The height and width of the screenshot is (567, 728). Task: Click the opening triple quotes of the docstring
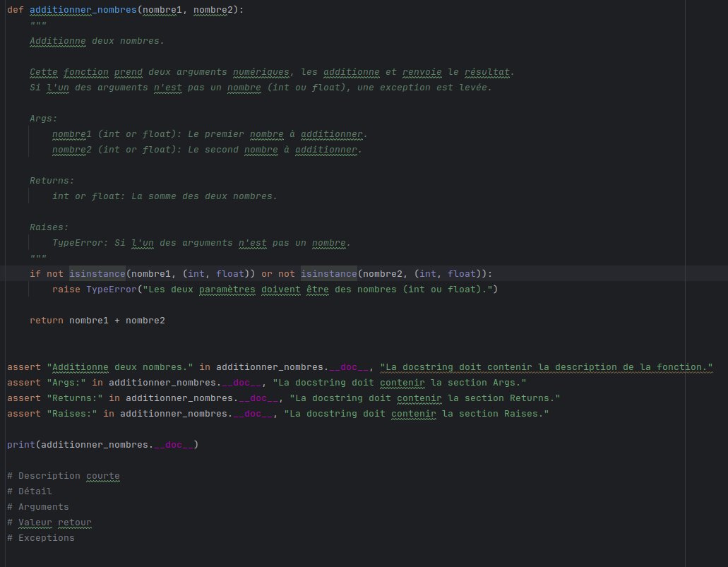point(38,25)
